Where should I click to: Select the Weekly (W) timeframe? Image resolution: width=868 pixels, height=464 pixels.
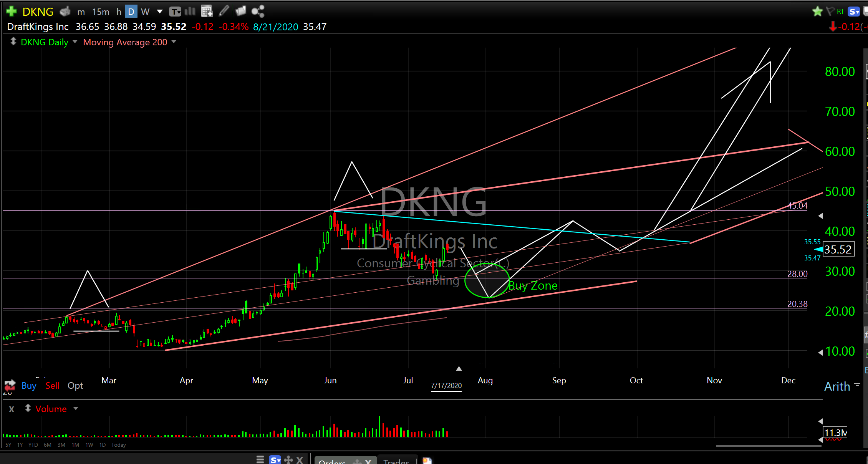(145, 12)
